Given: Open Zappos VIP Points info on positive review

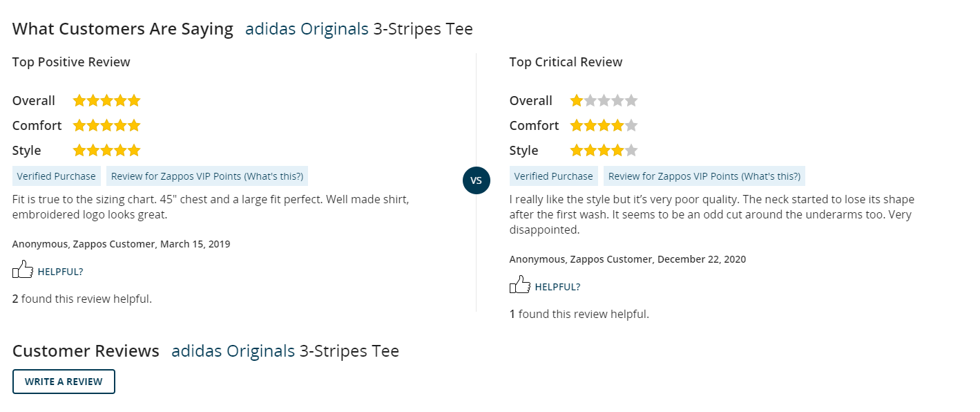Looking at the screenshot, I should click(x=207, y=176).
